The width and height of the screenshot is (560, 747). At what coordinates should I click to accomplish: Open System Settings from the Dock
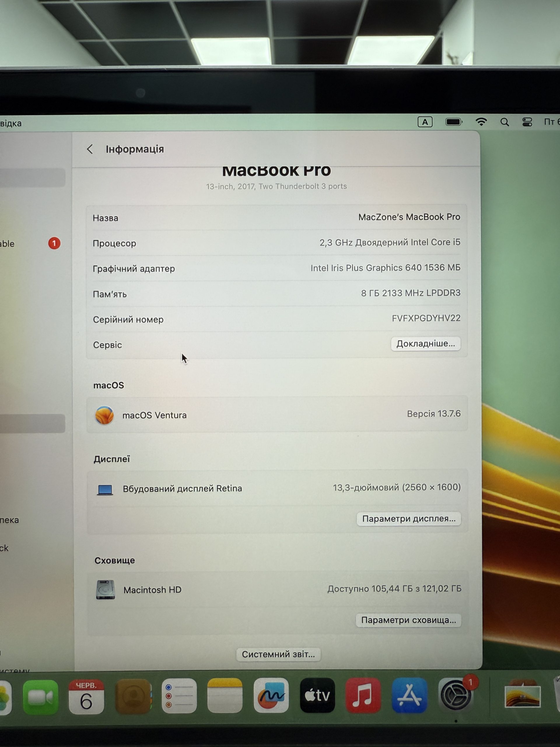[456, 695]
